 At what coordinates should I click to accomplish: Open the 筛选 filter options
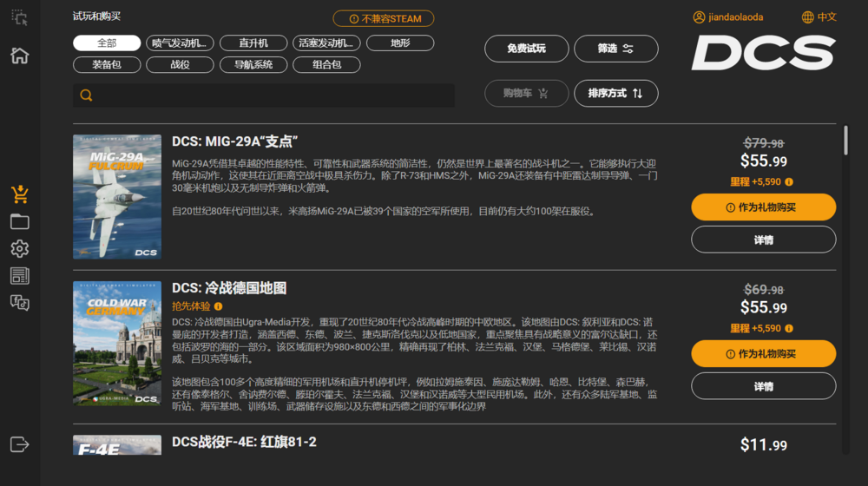(616, 49)
